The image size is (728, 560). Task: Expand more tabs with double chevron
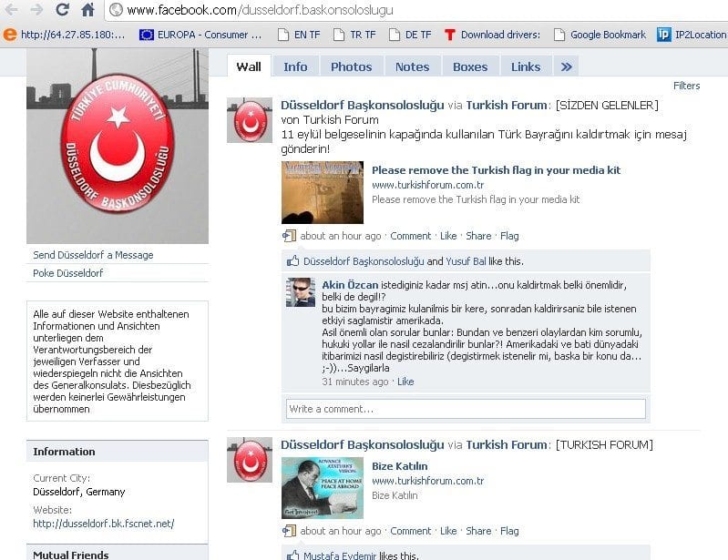pyautogui.click(x=566, y=66)
